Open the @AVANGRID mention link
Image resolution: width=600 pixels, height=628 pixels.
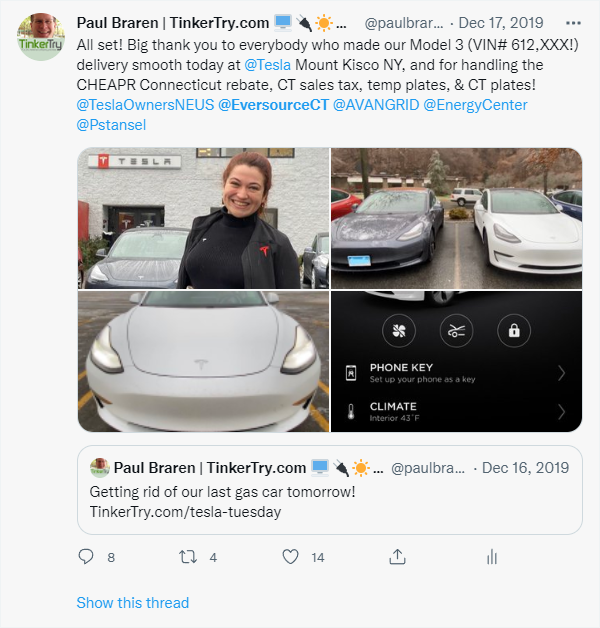click(376, 105)
